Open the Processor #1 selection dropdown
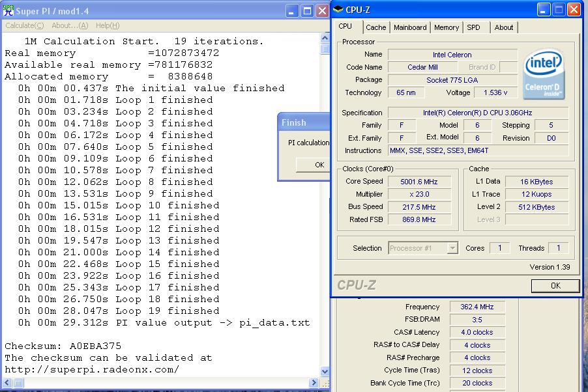The width and height of the screenshot is (588, 392). pos(452,248)
